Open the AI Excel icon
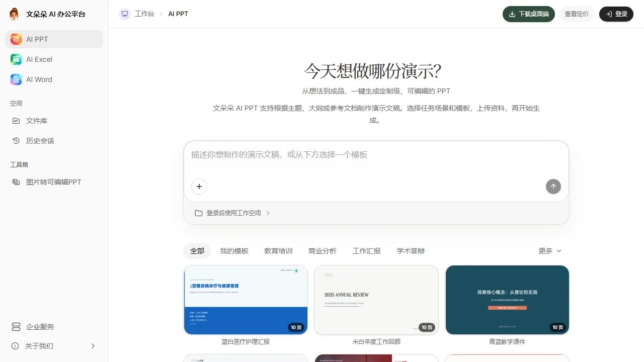Screen dimensions: 644x362 [x=16, y=59]
